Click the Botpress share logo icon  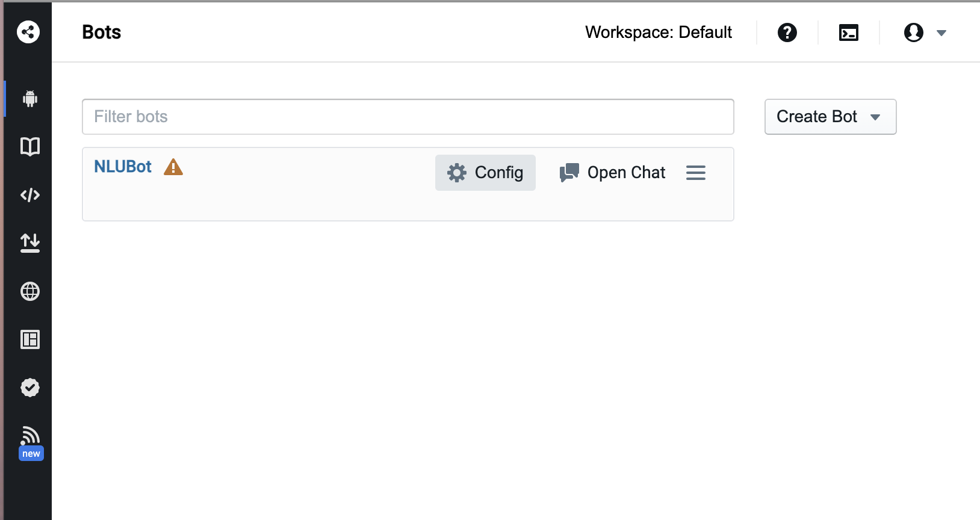point(28,32)
